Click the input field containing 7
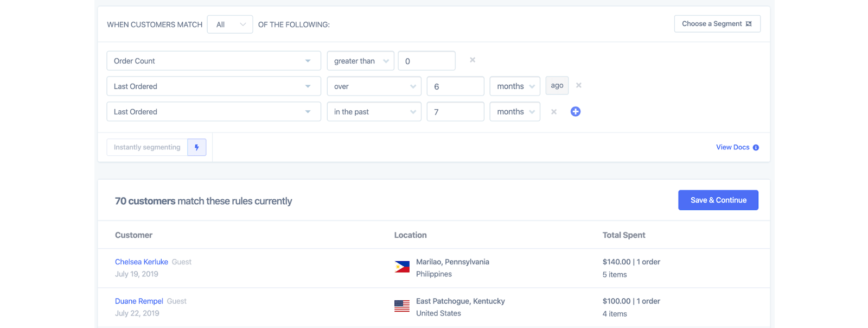This screenshot has width=868, height=328. tap(455, 112)
